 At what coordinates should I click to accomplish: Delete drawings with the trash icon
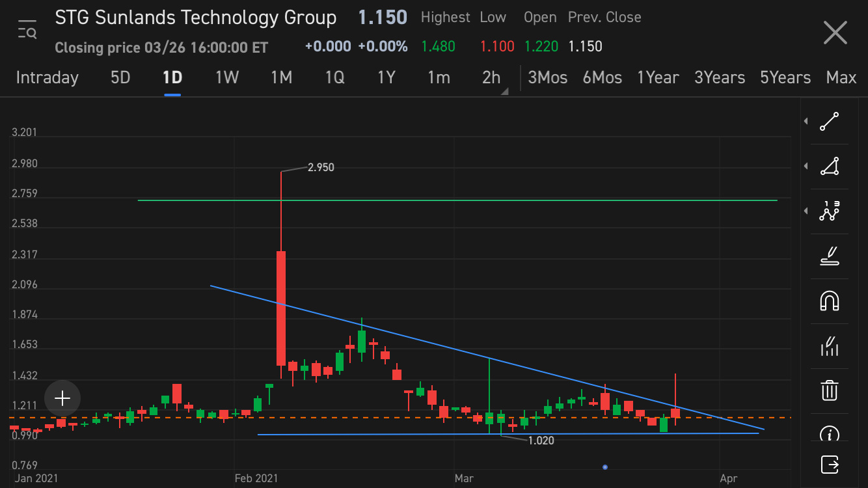829,390
